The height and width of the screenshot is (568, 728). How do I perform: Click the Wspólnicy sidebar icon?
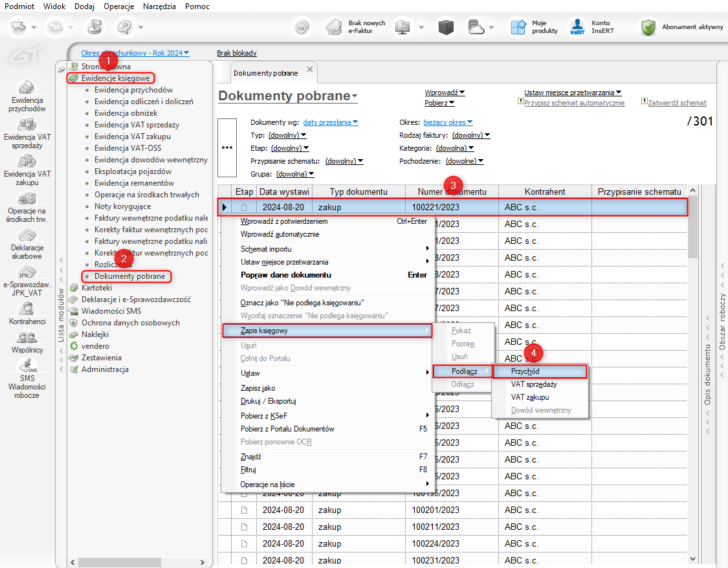point(27,337)
